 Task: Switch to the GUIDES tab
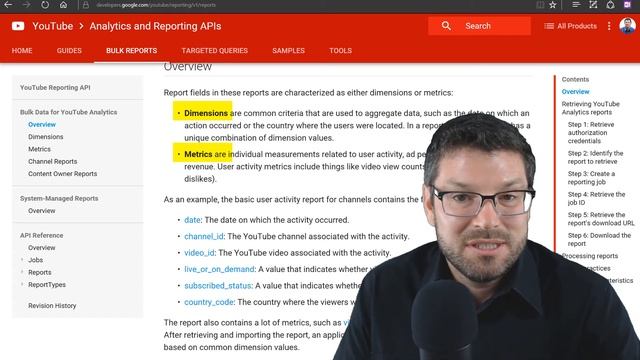tap(69, 51)
